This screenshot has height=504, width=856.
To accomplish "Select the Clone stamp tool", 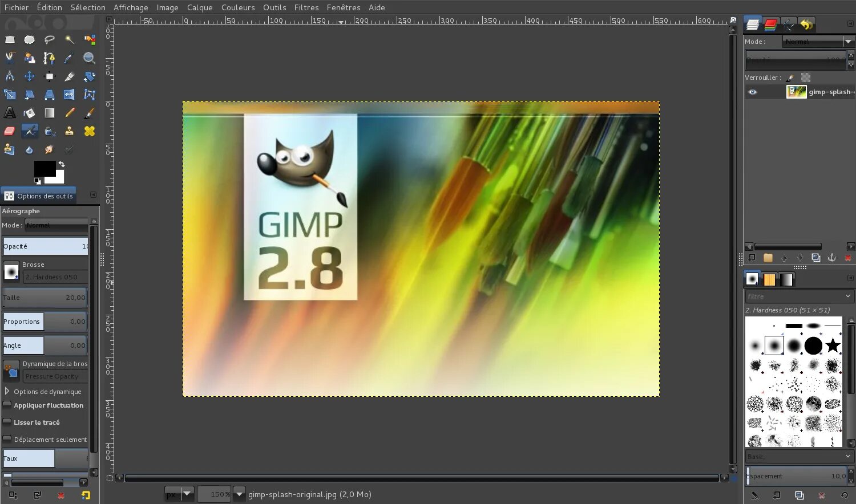I will 70,131.
